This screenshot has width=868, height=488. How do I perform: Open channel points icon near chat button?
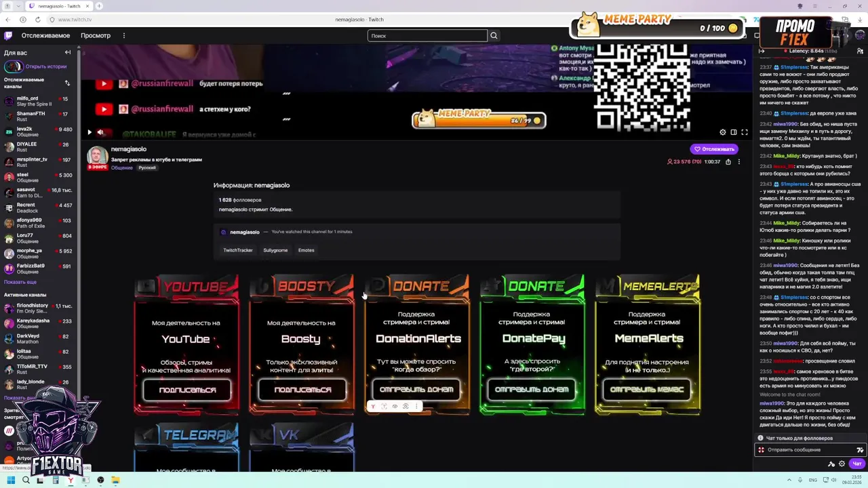click(831, 464)
